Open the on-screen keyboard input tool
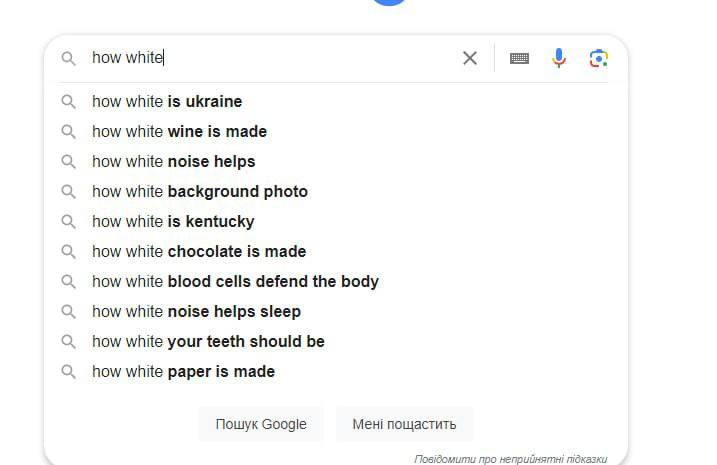Viewport: 717px width, 465px height. click(x=519, y=58)
